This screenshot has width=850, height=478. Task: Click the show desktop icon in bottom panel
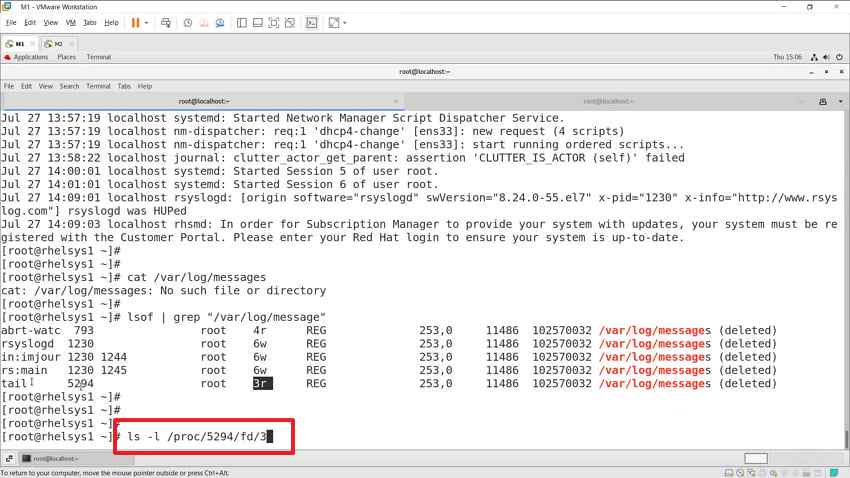9,459
